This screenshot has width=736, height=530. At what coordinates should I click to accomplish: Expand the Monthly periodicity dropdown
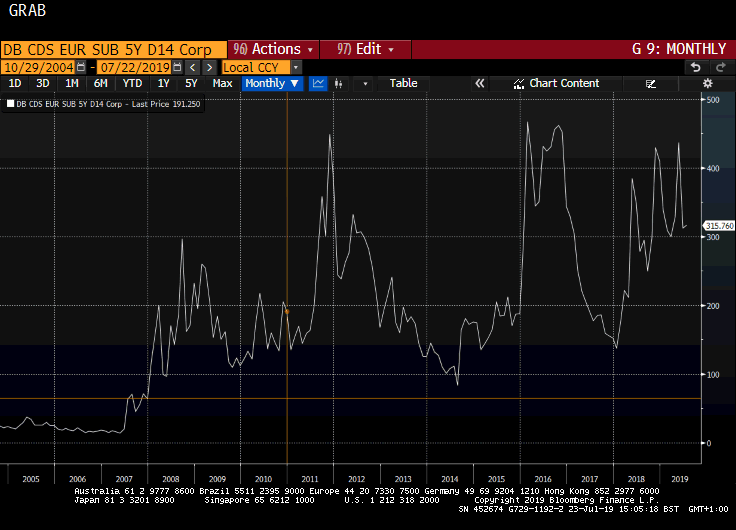point(272,84)
